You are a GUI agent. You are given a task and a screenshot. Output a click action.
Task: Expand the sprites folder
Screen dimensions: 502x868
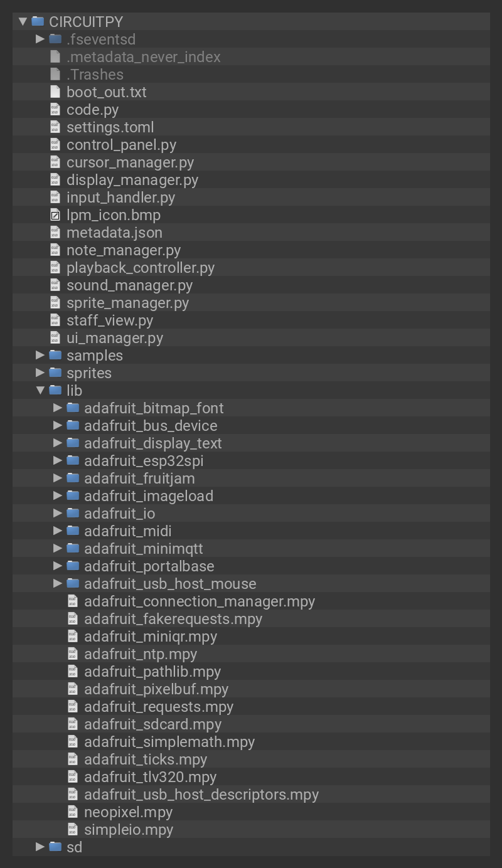pos(40,373)
